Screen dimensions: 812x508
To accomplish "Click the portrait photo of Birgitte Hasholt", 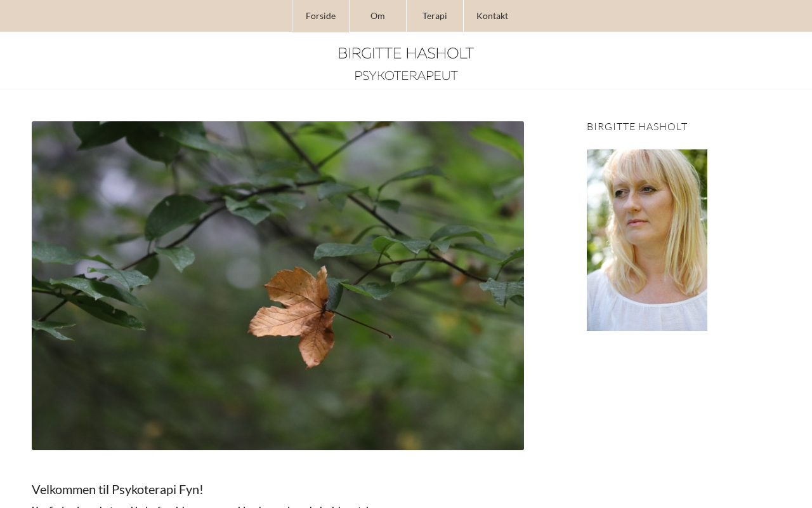I will pyautogui.click(x=647, y=240).
